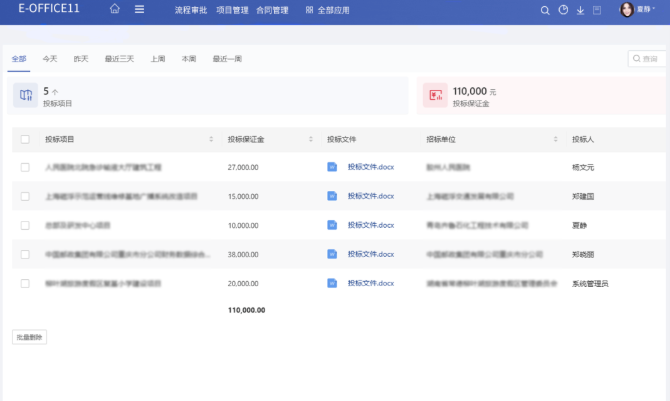Tick the checkbox for the 15,000.00 row
The image size is (670, 401).
coord(25,196)
